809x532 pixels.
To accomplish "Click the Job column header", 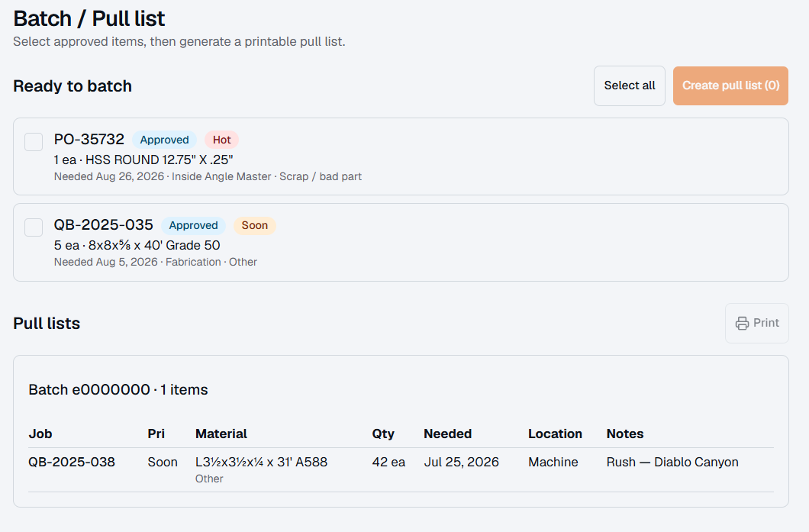I will tap(40, 434).
